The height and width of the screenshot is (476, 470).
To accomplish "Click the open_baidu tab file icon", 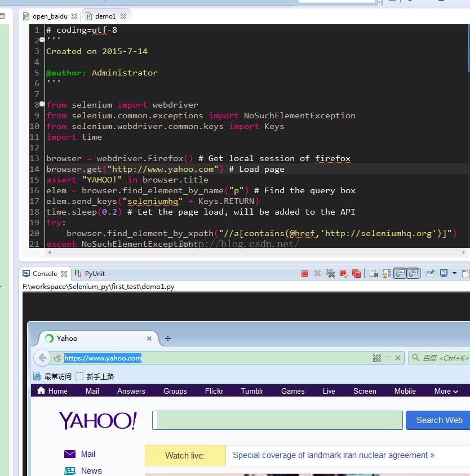I will point(26,16).
